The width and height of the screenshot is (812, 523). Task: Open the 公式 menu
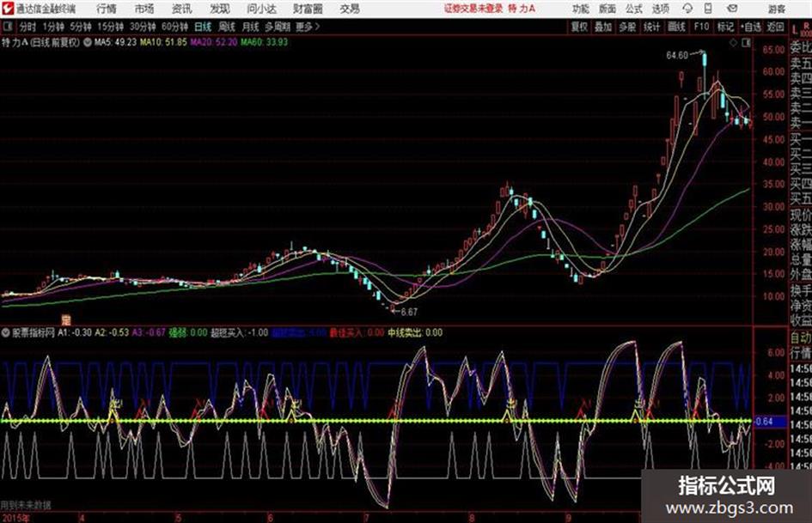[633, 9]
